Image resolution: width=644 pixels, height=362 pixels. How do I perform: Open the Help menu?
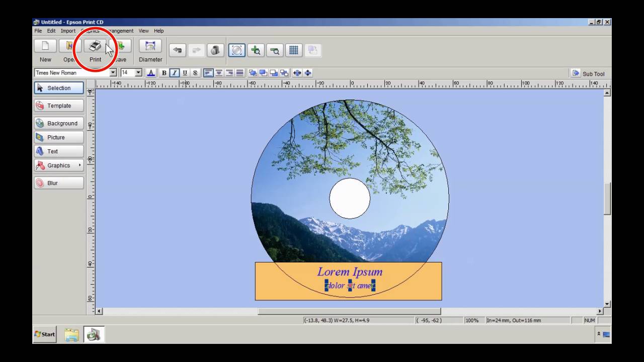click(x=159, y=31)
